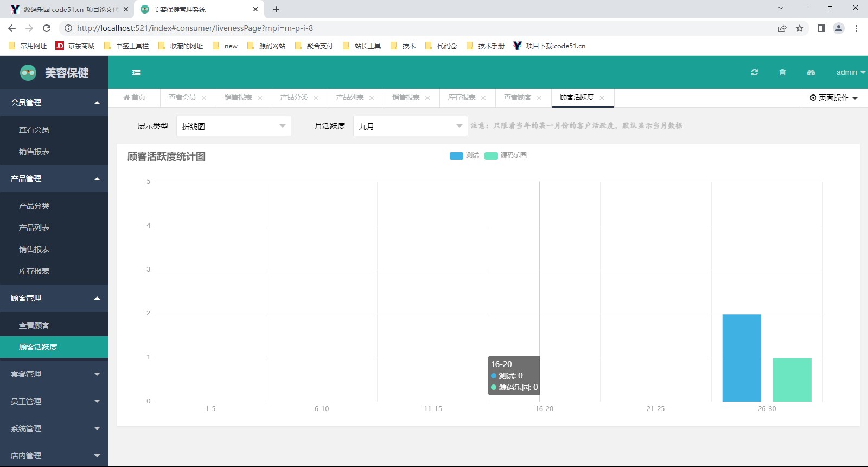This screenshot has height=467, width=868.
Task: Switch to the 库存报表 tab
Action: tap(461, 98)
